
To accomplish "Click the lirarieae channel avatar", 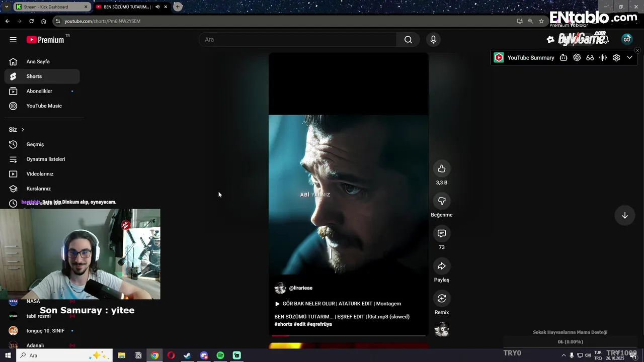I will click(x=280, y=288).
